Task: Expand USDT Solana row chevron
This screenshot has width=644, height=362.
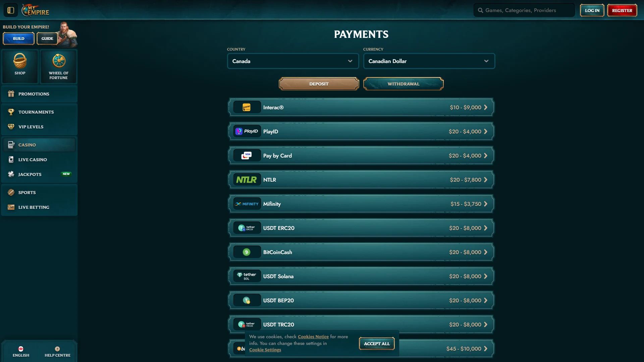Action: tap(486, 276)
